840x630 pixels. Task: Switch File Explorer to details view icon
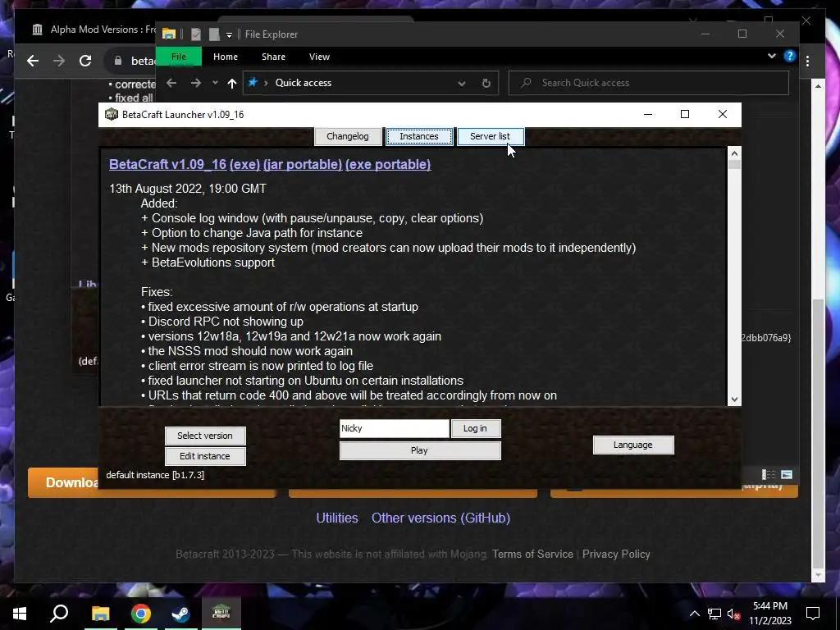769,475
